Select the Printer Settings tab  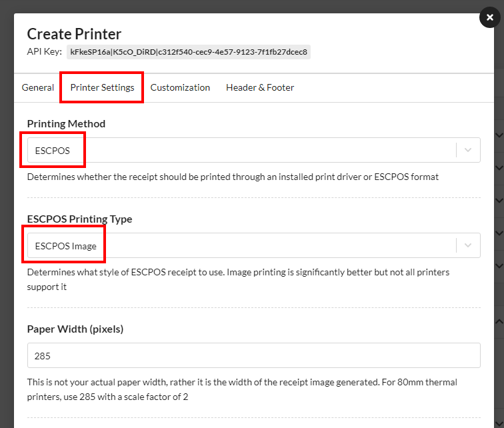[x=102, y=87]
